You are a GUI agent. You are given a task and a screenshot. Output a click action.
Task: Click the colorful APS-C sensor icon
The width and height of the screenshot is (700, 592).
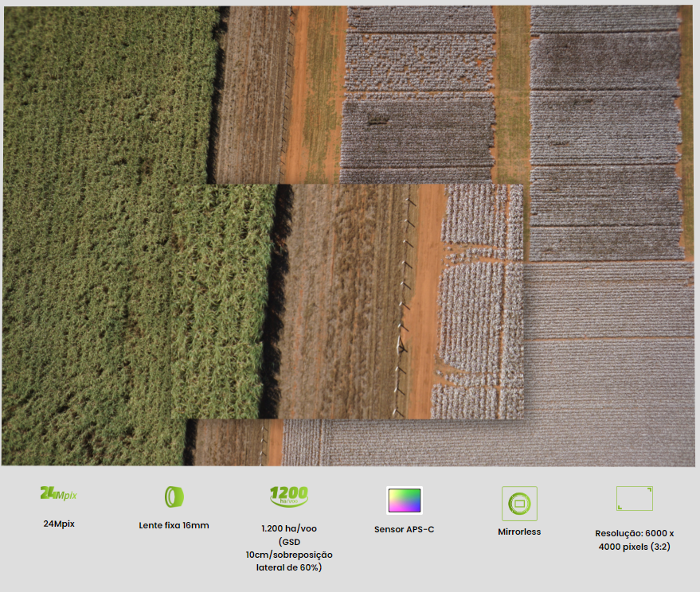405,500
